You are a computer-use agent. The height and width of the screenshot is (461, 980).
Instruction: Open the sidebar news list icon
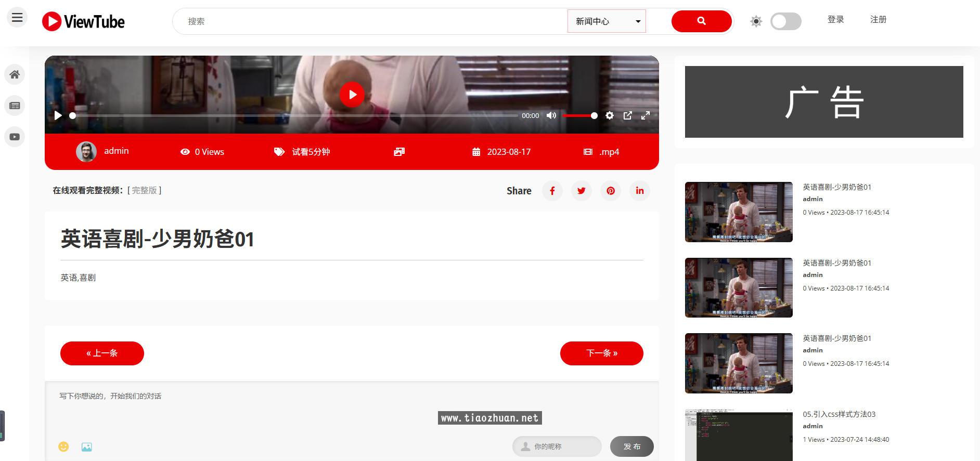(15, 106)
